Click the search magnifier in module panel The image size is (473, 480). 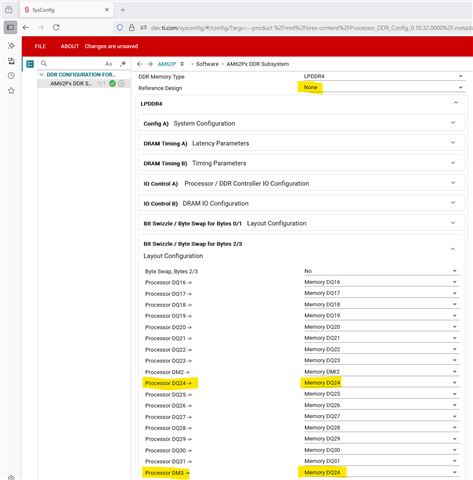(44, 63)
